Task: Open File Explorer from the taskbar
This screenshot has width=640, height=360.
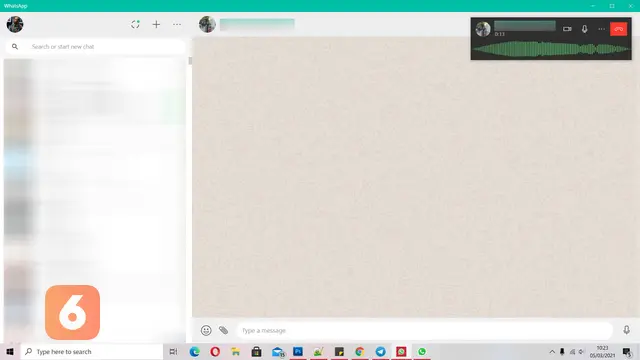Action: tap(236, 351)
